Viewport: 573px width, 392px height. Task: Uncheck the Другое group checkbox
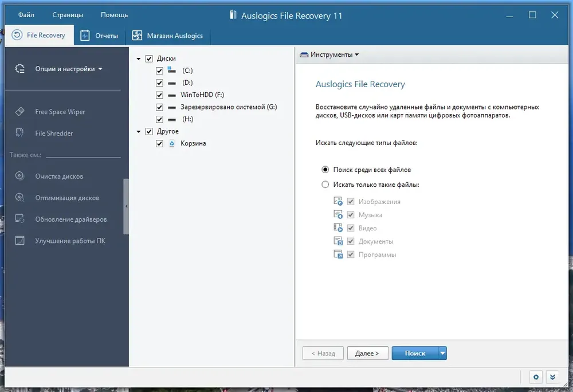149,131
